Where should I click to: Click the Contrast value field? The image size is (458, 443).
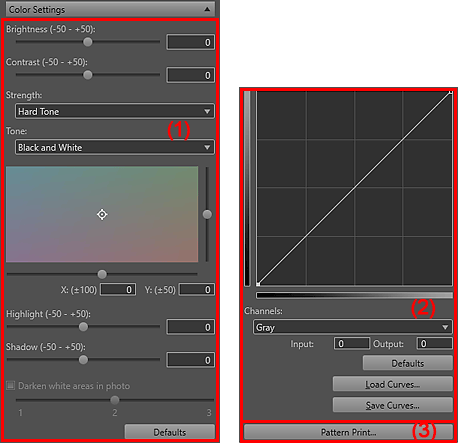pyautogui.click(x=190, y=75)
